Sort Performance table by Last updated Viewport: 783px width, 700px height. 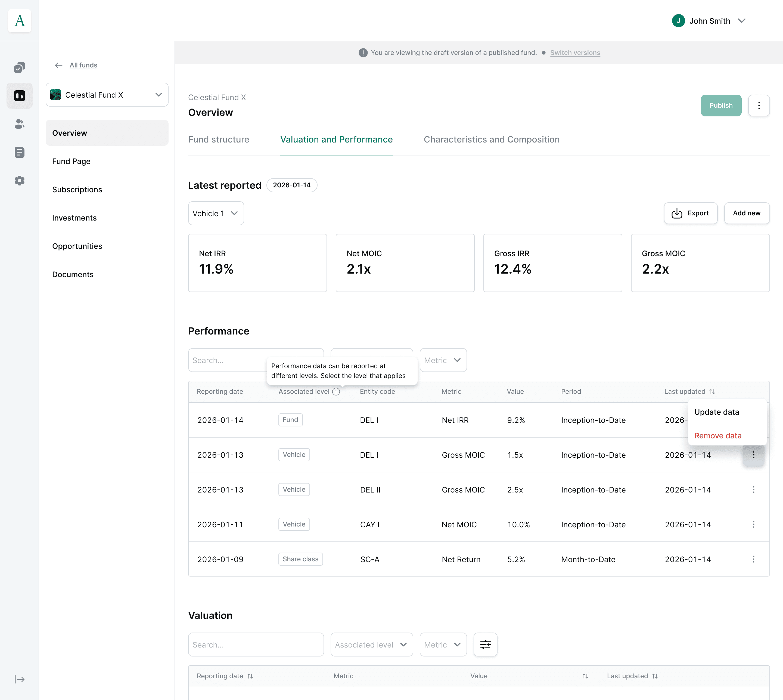tap(712, 392)
